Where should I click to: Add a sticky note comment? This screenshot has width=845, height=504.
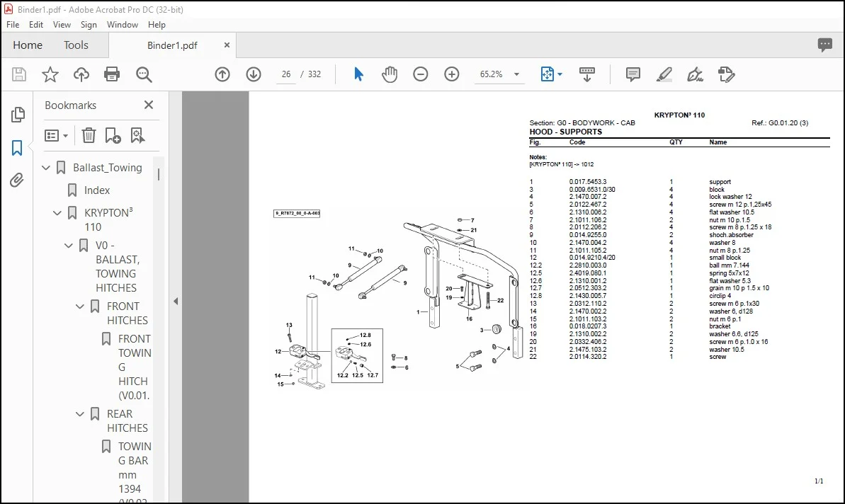click(633, 74)
